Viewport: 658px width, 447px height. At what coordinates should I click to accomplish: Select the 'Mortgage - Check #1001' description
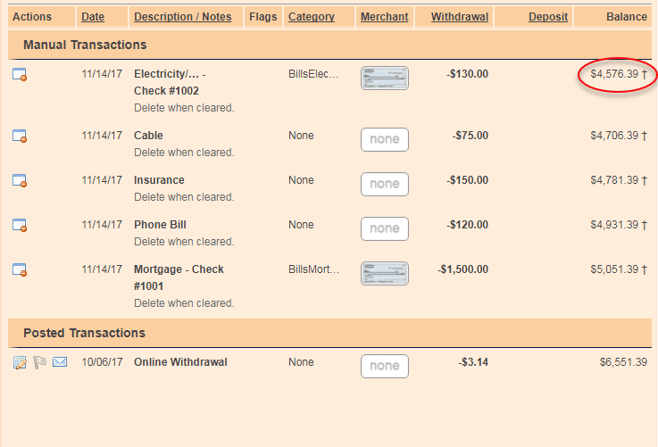tap(179, 277)
